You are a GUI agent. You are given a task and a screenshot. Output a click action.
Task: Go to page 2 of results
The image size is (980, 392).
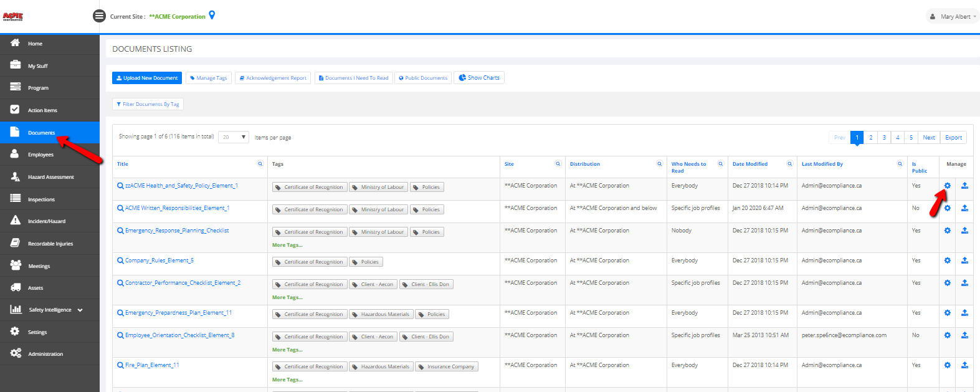pos(870,138)
